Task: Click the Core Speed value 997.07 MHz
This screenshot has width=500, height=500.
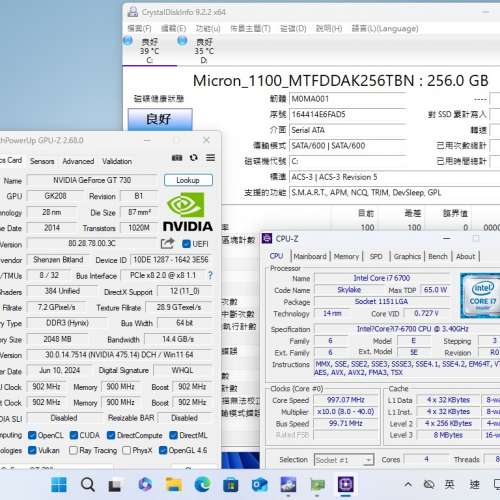Action: (x=346, y=400)
